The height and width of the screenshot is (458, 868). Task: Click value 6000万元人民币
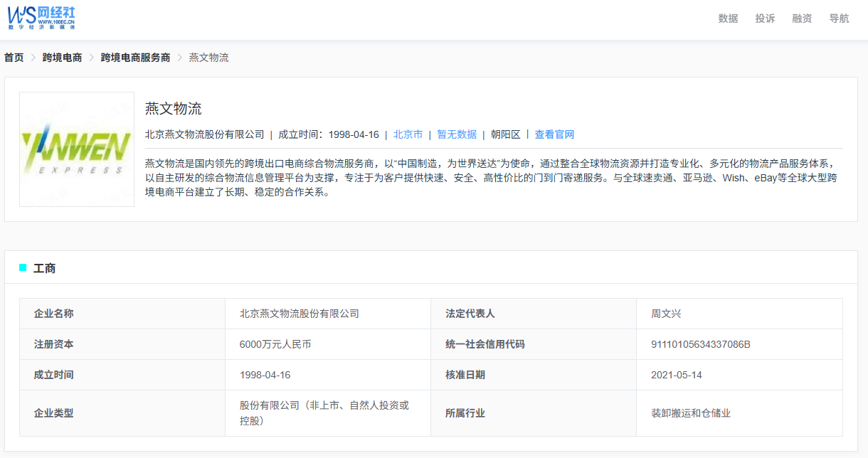(275, 344)
